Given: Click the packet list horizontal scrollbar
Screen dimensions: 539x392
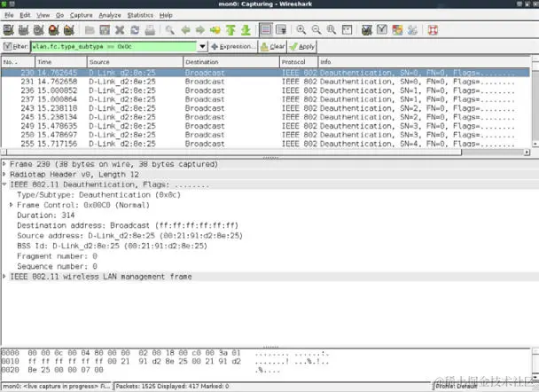Looking at the screenshot, I should tap(234, 152).
